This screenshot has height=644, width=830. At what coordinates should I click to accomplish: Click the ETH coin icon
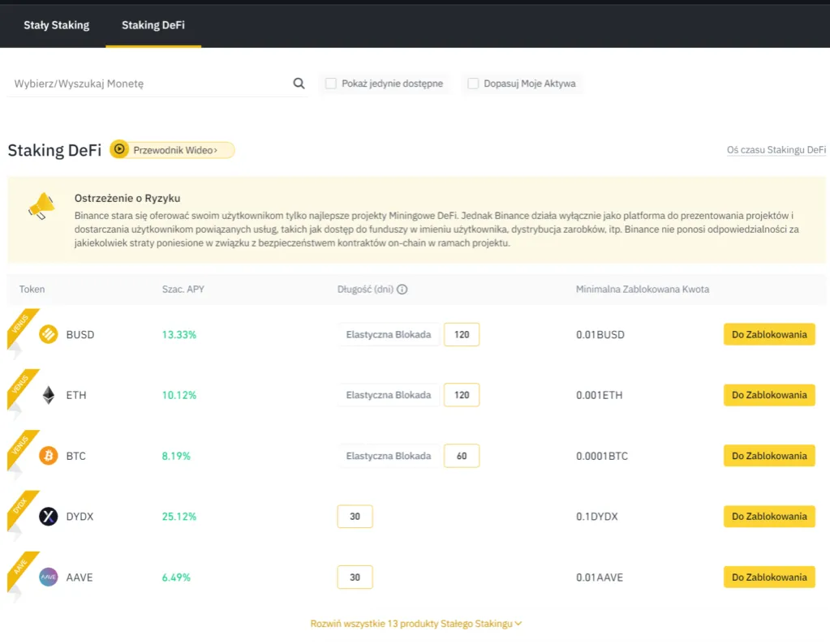(x=48, y=395)
